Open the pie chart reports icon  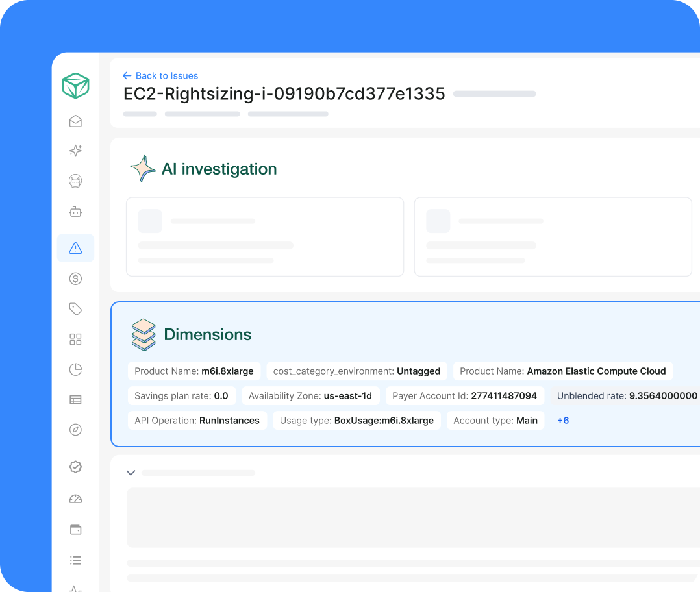tap(75, 370)
